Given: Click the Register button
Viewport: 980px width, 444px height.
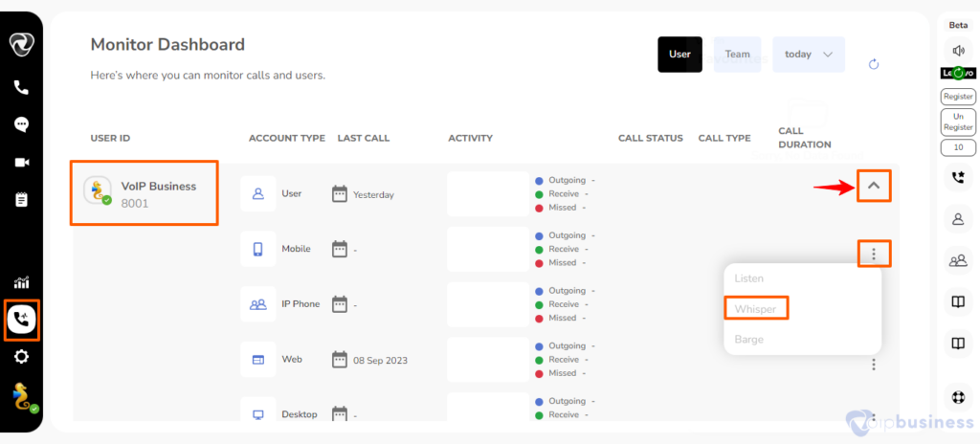Looking at the screenshot, I should coord(958,97).
